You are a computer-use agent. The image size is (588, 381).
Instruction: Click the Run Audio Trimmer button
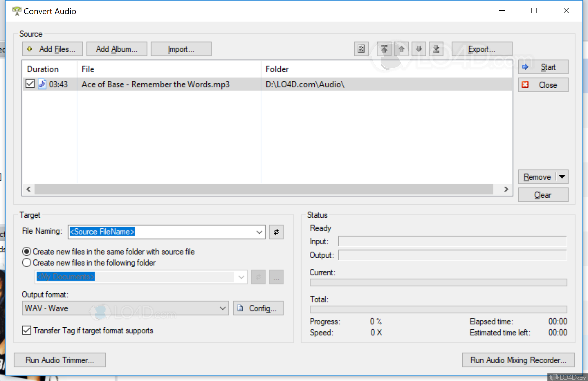click(x=59, y=360)
